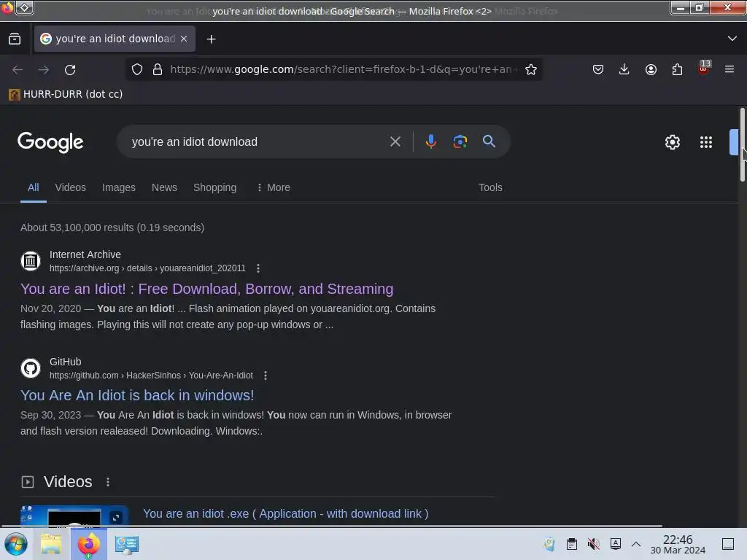This screenshot has width=747, height=560.
Task: Open a new tab with plus
Action: click(x=211, y=39)
